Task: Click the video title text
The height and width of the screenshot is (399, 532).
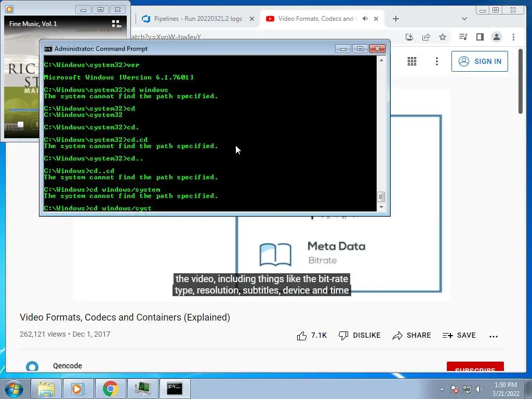Action: (125, 317)
